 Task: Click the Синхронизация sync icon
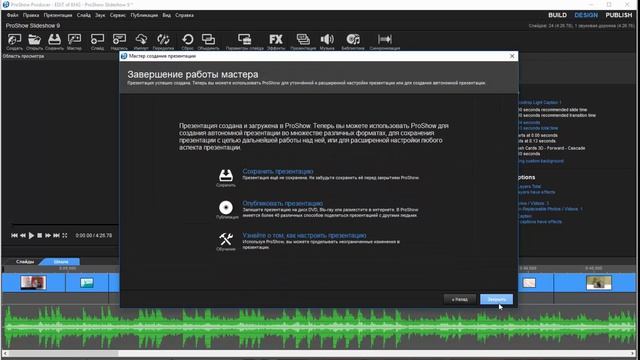point(384,40)
